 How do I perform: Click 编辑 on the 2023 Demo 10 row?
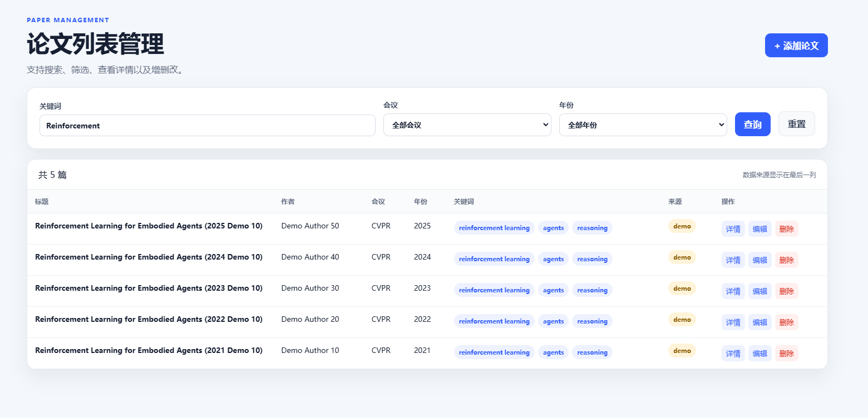pos(760,291)
